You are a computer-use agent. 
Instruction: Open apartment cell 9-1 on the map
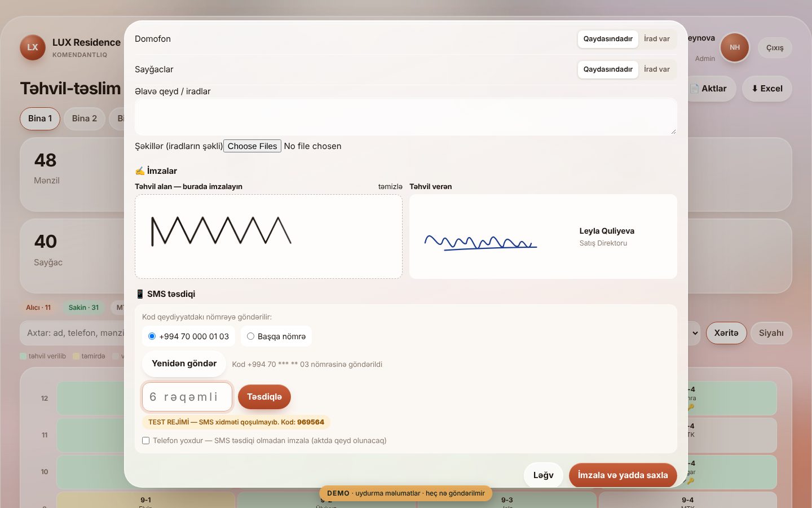(x=145, y=500)
